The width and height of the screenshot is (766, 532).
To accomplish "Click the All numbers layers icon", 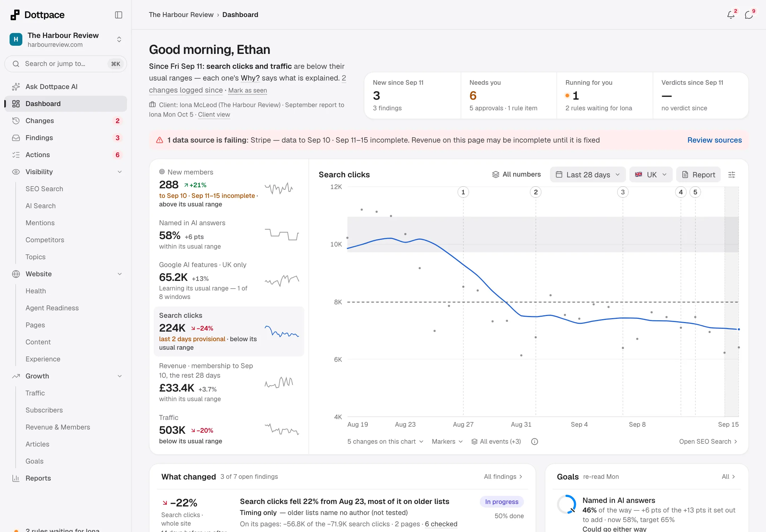I will tap(495, 174).
